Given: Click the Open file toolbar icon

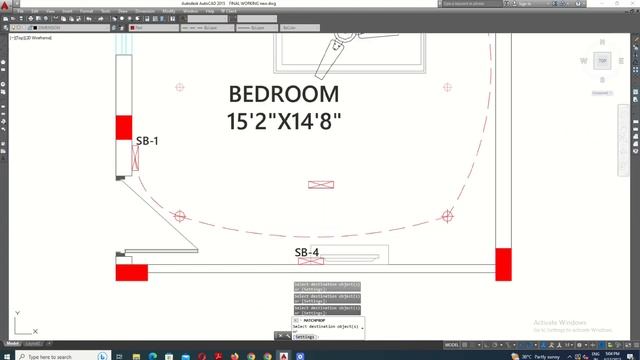Looking at the screenshot, I should [x=13, y=19].
